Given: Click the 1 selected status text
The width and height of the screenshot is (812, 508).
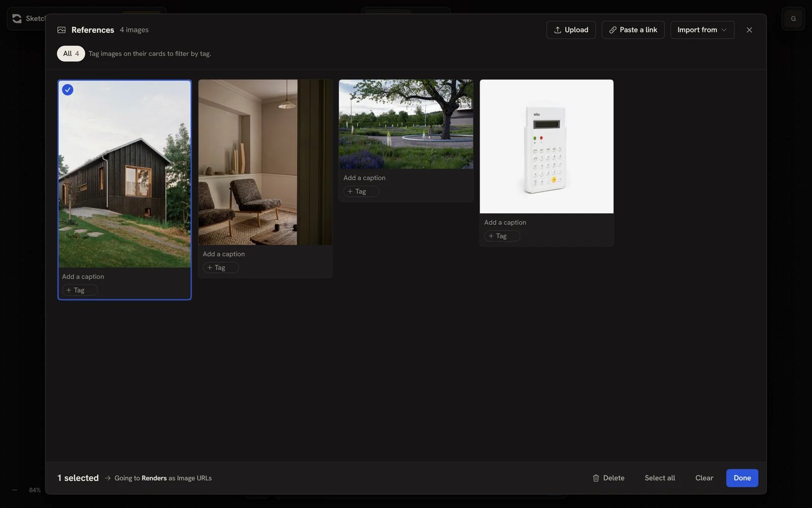Looking at the screenshot, I should [x=78, y=478].
